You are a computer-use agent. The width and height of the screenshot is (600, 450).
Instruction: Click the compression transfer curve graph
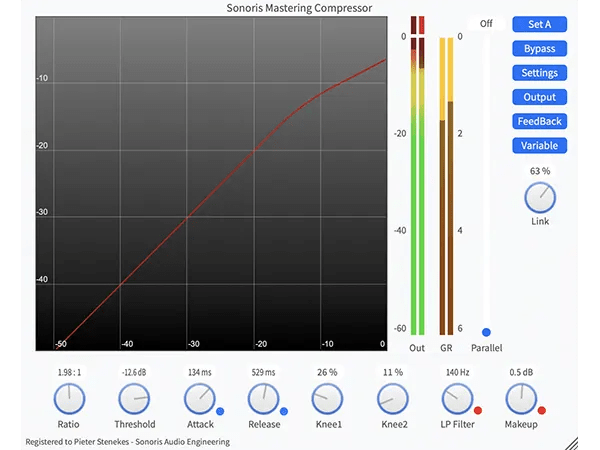tap(211, 183)
